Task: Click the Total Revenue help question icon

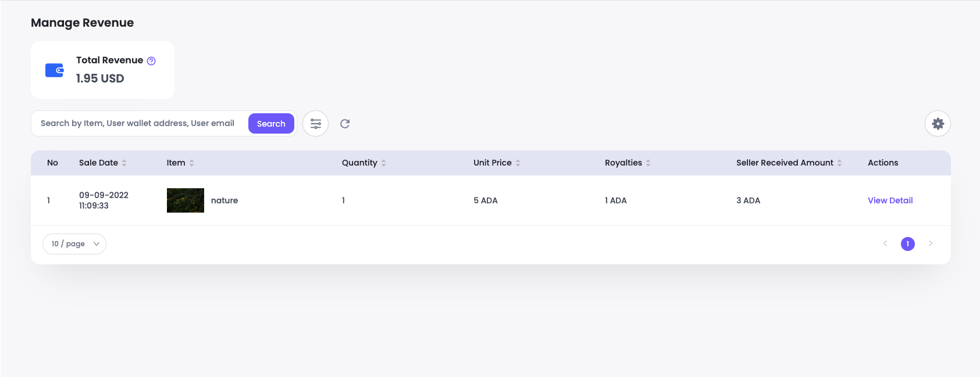Action: click(151, 61)
